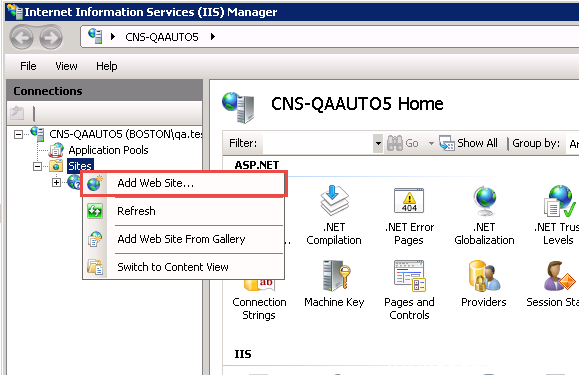Click the Back navigation arrow button
The image size is (579, 375).
[22, 37]
